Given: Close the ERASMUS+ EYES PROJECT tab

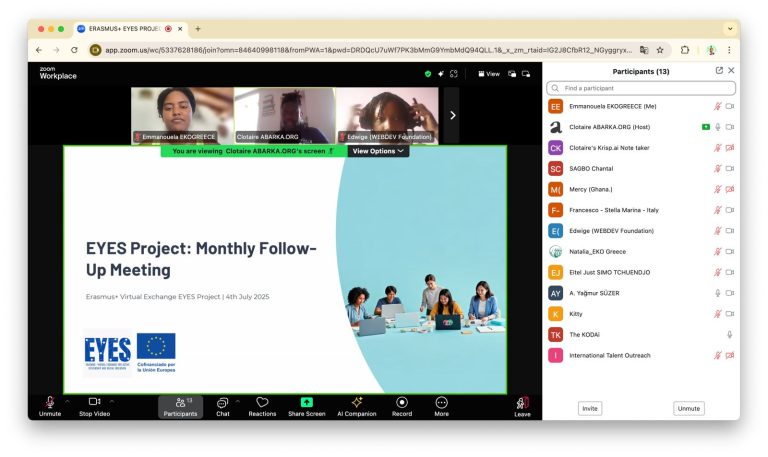Looking at the screenshot, I should click(180, 29).
